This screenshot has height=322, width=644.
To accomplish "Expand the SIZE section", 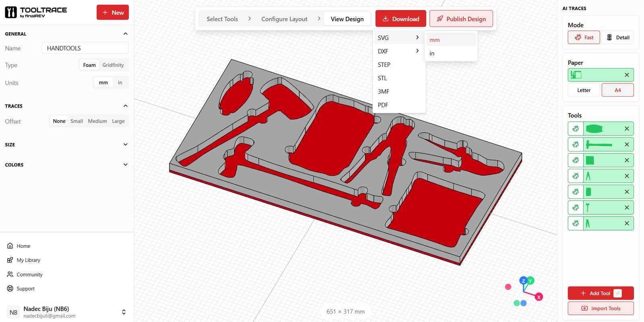I will pyautogui.click(x=125, y=144).
